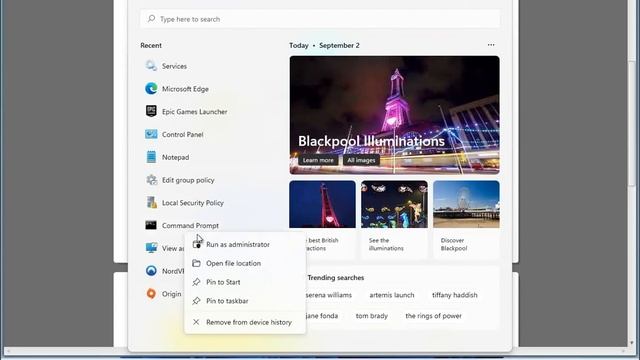Click the X icon for Remove from device history
The width and height of the screenshot is (640, 360).
point(196,322)
